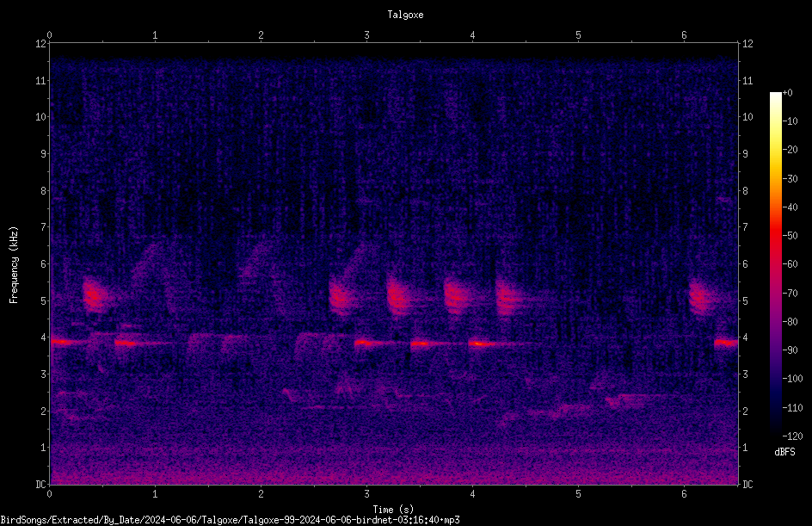Image resolution: width=812 pixels, height=526 pixels.
Task: Click the DC label on left axis
Action: (x=41, y=485)
